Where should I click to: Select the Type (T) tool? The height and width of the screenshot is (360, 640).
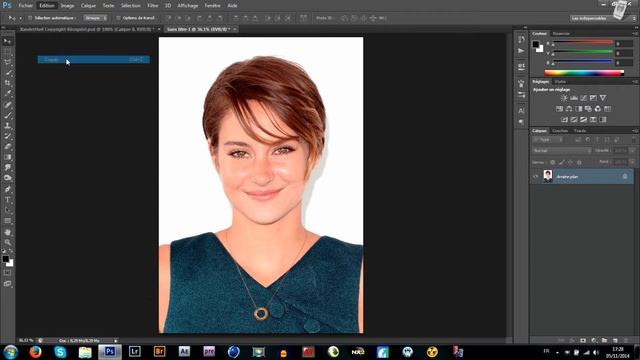(7, 200)
